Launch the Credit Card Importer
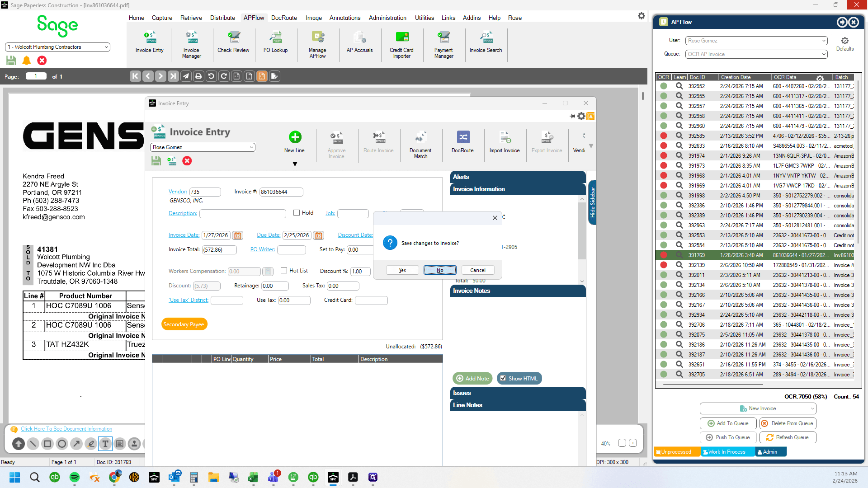Image resolution: width=868 pixels, height=488 pixels. pyautogui.click(x=401, y=45)
